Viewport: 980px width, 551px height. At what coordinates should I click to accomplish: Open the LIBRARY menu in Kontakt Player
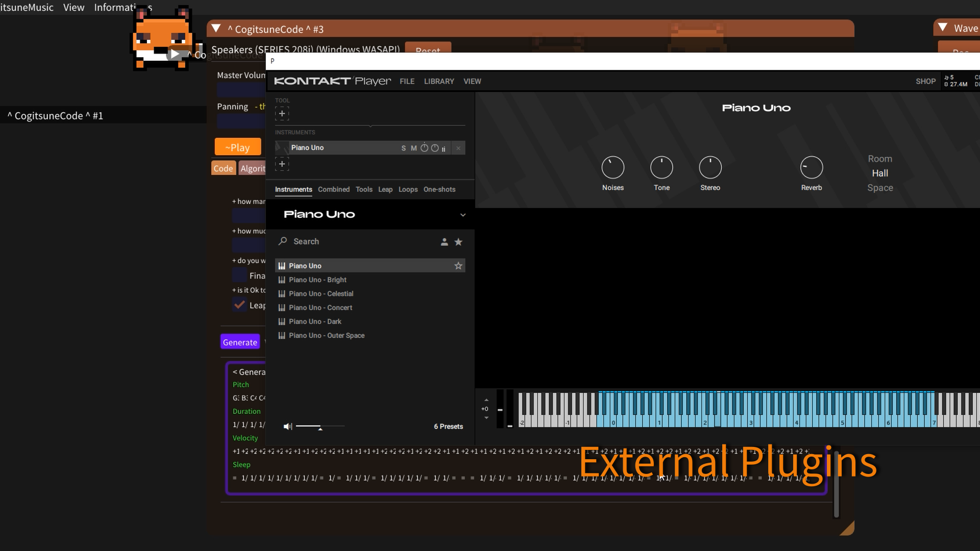(x=439, y=81)
